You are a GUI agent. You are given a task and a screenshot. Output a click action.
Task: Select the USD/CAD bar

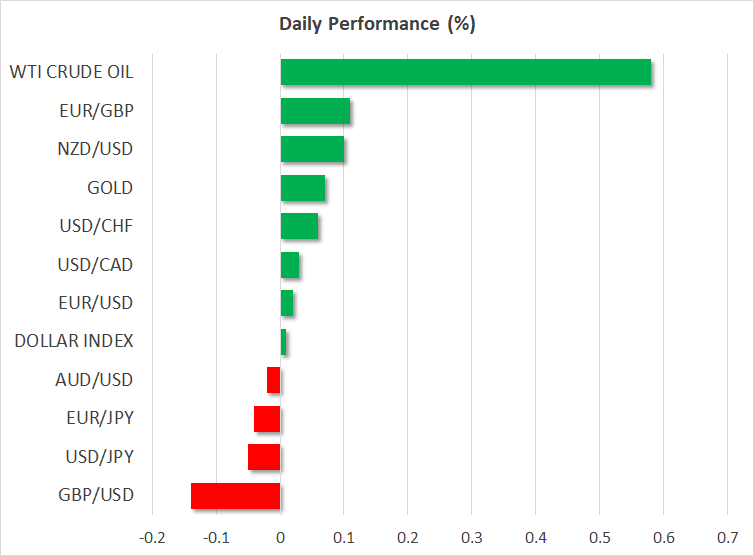[290, 265]
